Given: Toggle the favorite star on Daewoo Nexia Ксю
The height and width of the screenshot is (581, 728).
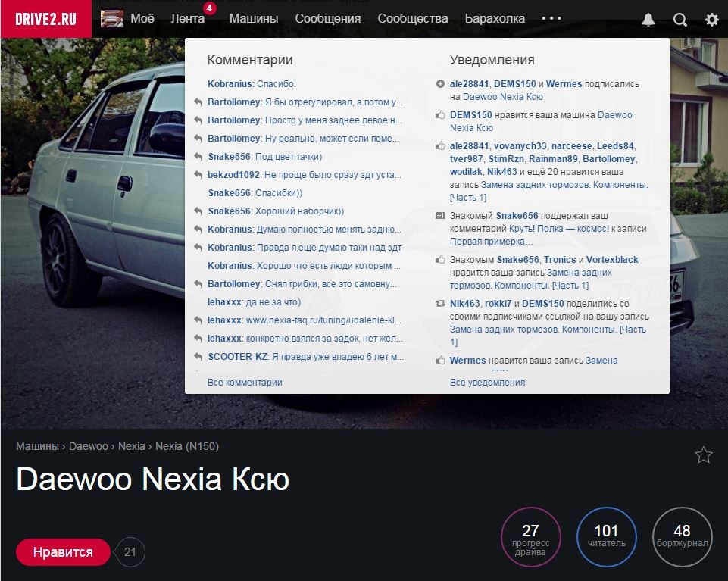Looking at the screenshot, I should (x=704, y=454).
